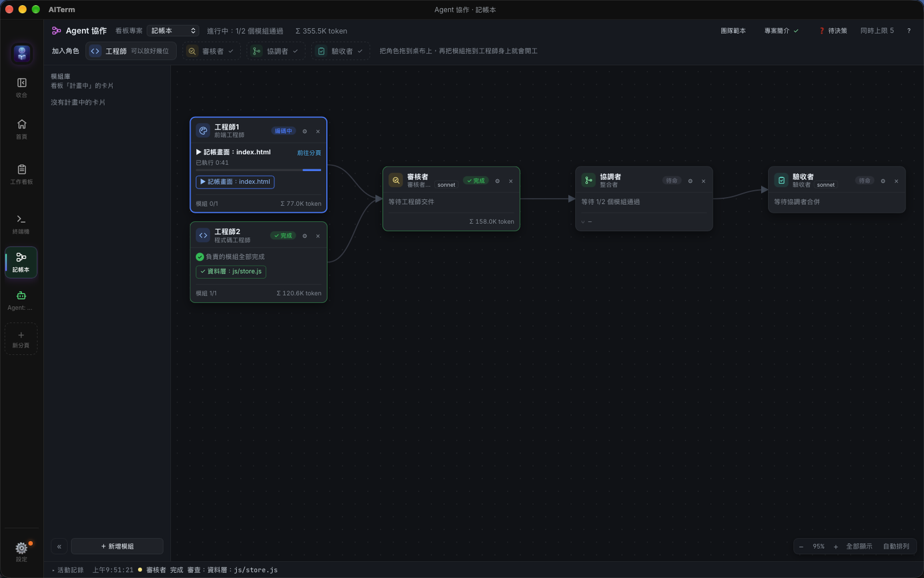Click the AITerm avatar logo icon
Image resolution: width=924 pixels, height=578 pixels.
click(x=22, y=53)
